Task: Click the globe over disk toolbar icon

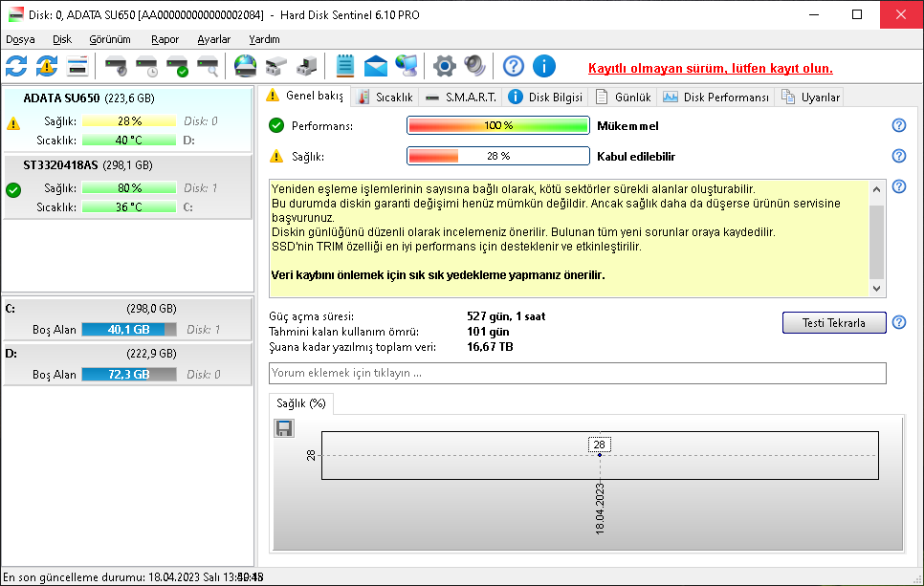Action: 245,66
